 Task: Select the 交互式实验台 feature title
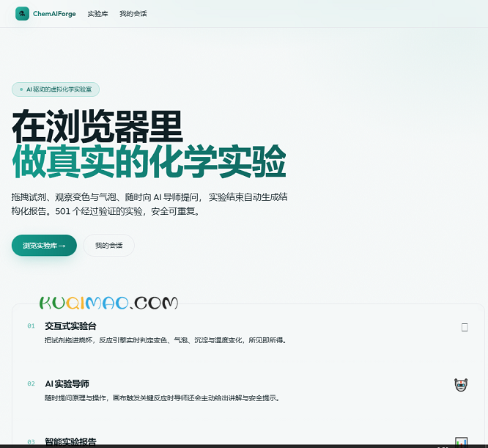tap(70, 326)
